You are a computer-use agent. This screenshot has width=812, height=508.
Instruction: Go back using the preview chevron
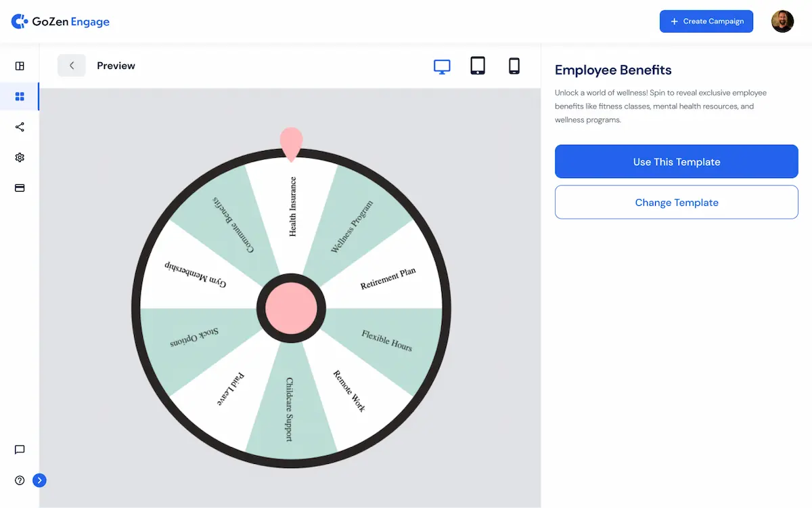[72, 66]
